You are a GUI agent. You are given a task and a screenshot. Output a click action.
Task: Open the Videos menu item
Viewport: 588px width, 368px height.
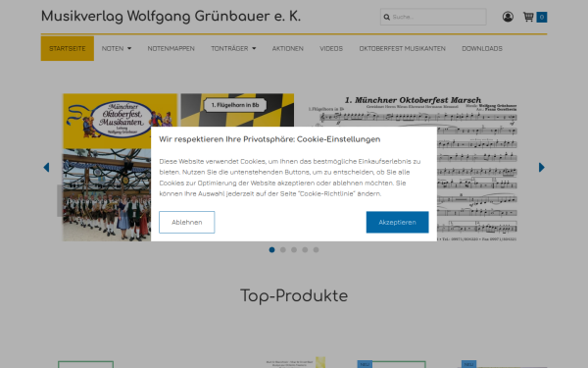(331, 48)
